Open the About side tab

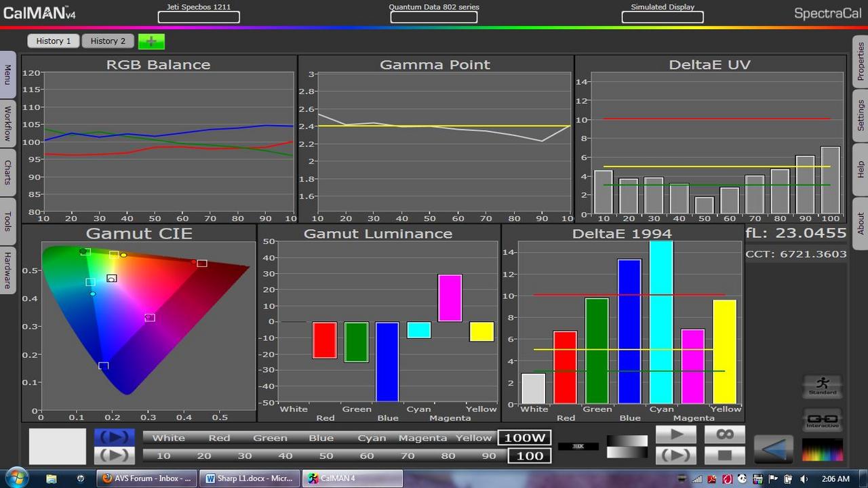coord(860,224)
